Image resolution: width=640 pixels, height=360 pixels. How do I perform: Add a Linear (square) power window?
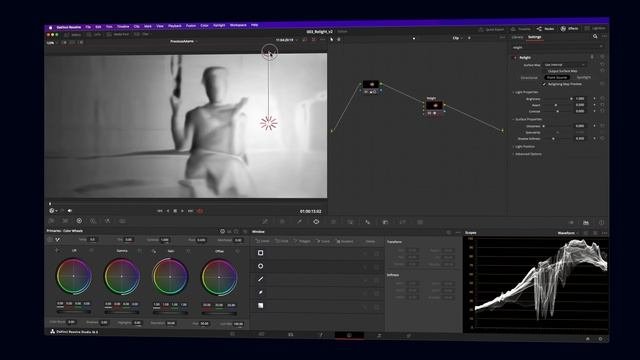260,253
